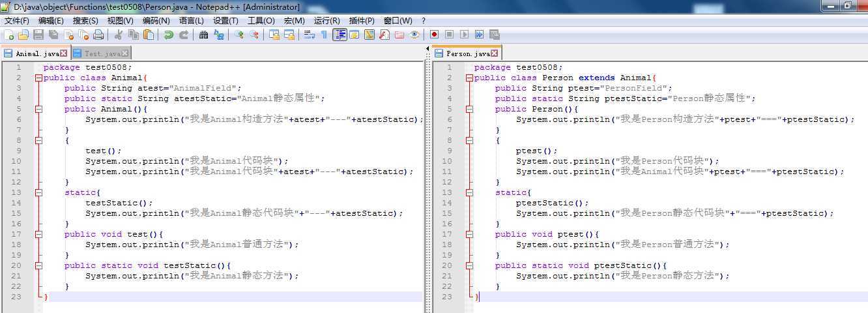Collapse the ptestStatic() method fold

[x=469, y=265]
